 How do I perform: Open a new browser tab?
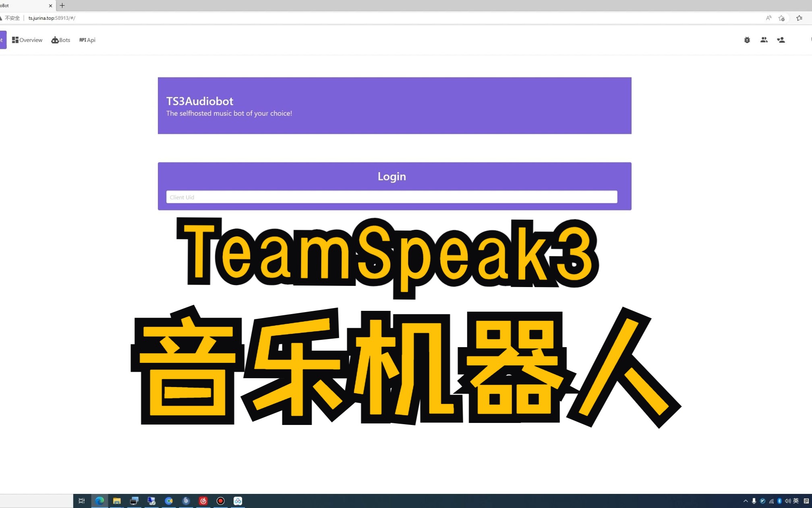click(x=62, y=6)
